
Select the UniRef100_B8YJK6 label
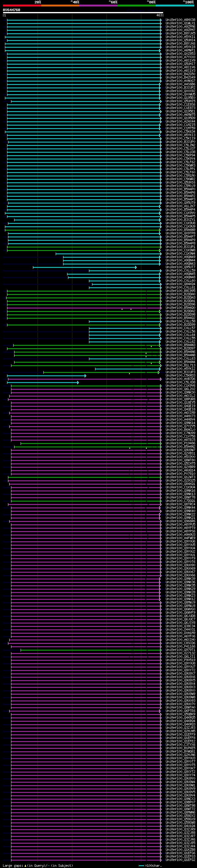(x=180, y=43)
